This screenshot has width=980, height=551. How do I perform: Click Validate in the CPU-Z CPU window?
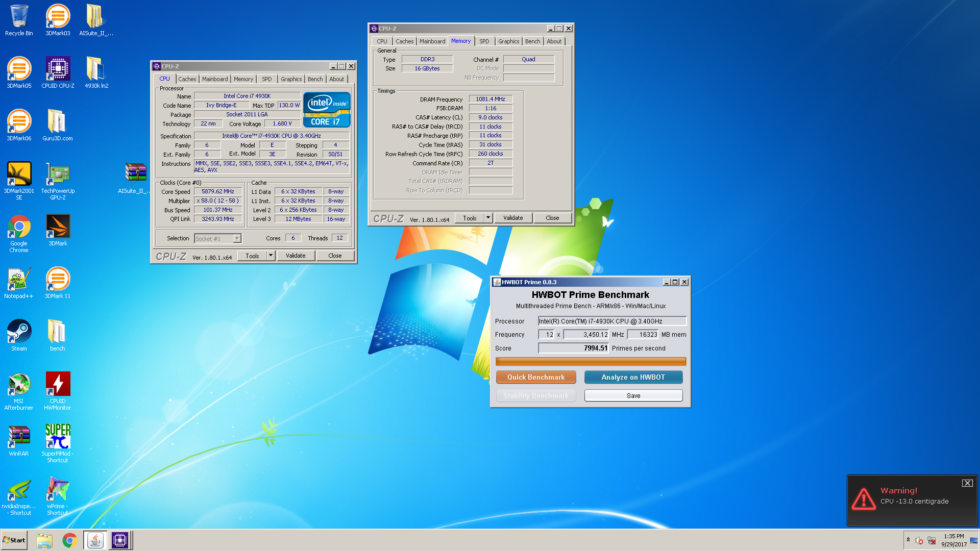(x=296, y=256)
